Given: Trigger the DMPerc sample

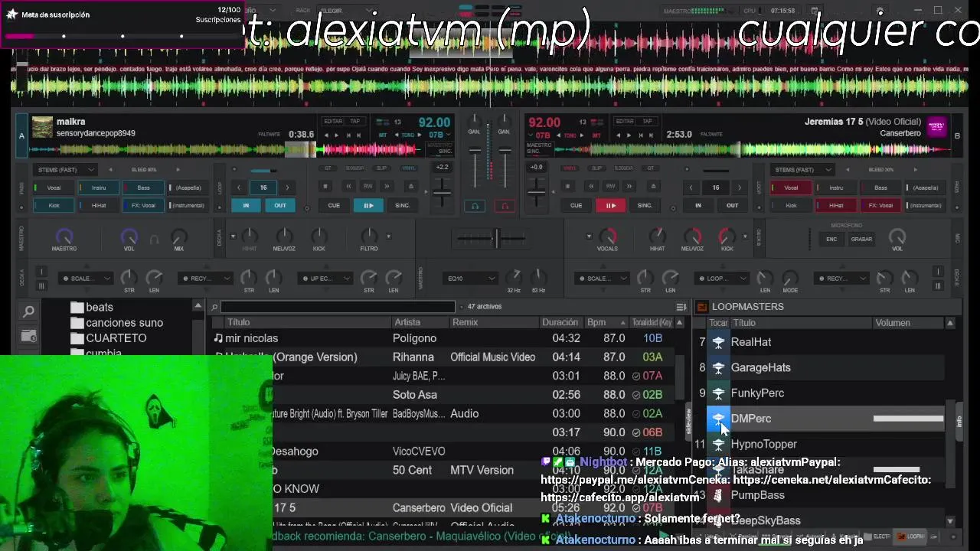Looking at the screenshot, I should [x=718, y=419].
